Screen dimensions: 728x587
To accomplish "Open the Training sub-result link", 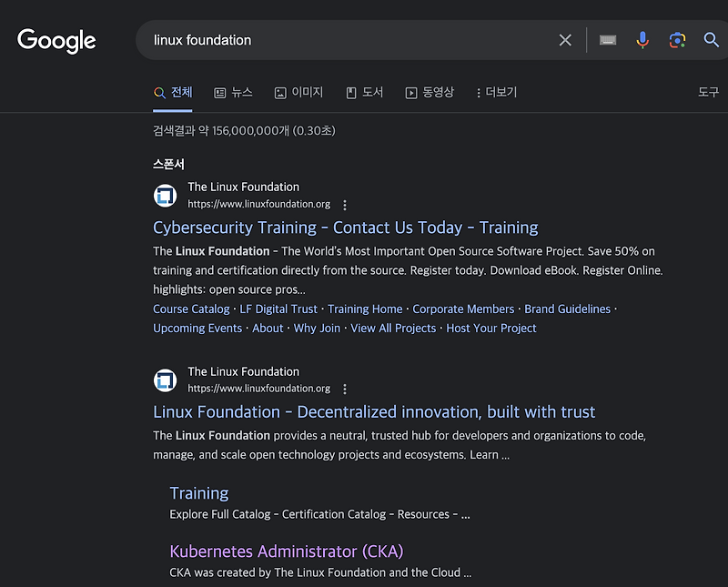I will 199,493.
